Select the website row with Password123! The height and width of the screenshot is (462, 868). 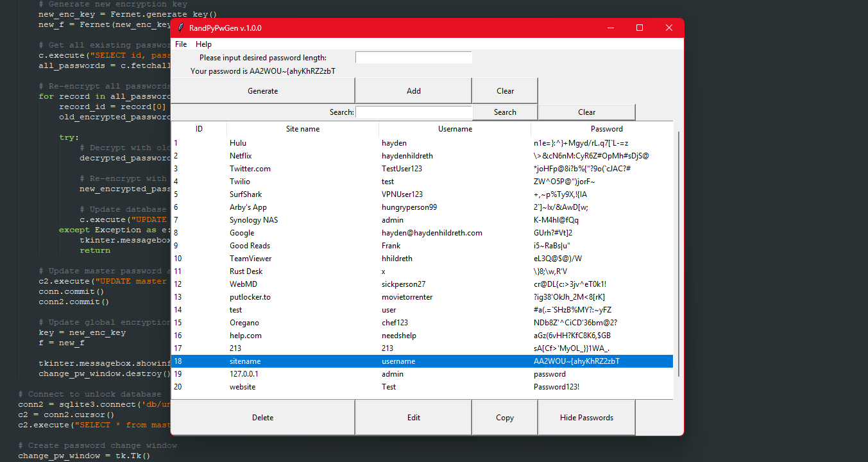tap(422, 387)
